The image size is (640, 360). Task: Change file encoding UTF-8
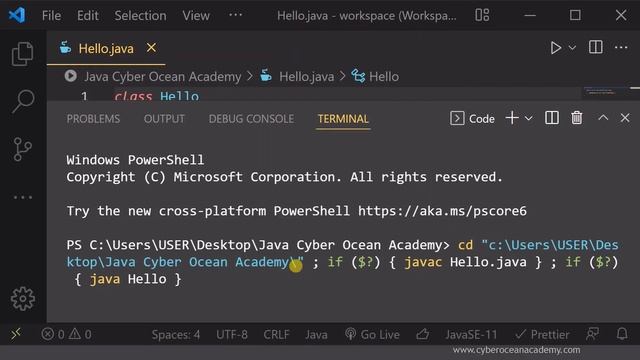tap(232, 335)
